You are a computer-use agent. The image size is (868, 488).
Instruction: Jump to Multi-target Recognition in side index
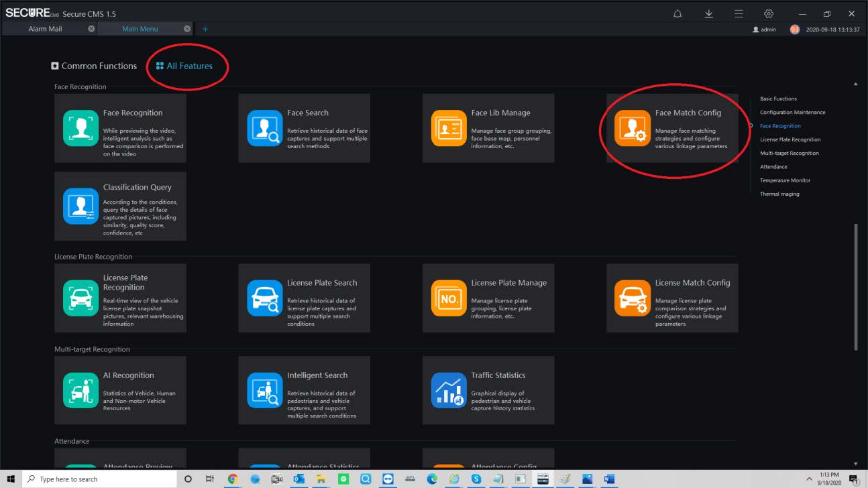tap(789, 153)
